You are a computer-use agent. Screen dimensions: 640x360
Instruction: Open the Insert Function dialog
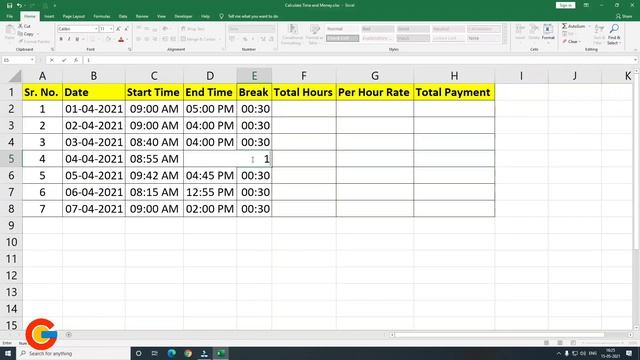pyautogui.click(x=76, y=60)
